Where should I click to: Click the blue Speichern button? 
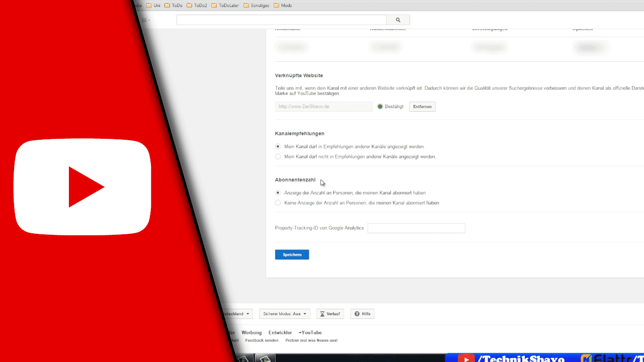pyautogui.click(x=292, y=254)
